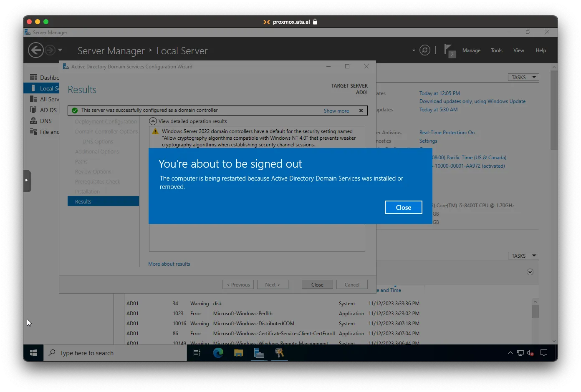Switch to Server Manager taskbar icon
The image size is (581, 392).
pos(259,353)
